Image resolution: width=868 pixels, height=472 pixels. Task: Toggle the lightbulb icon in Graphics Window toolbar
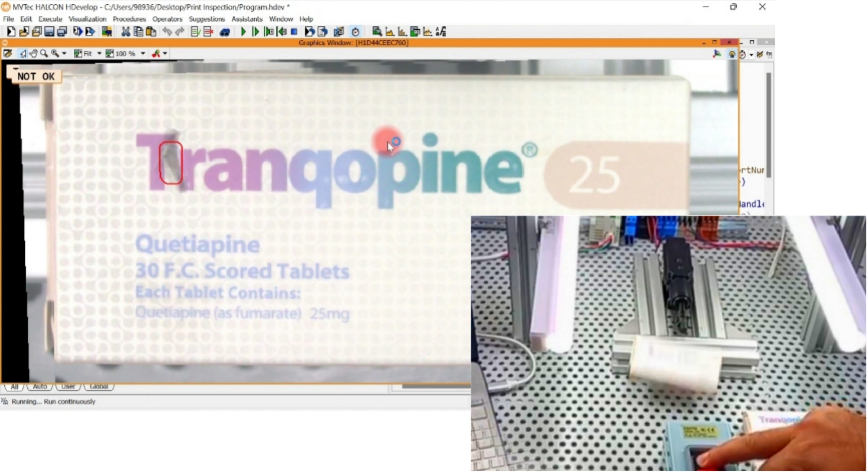732,54
